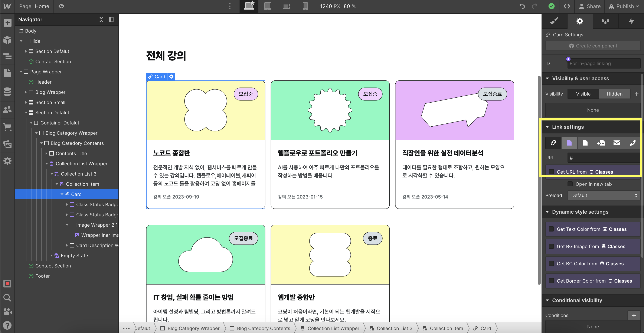Screen dimensions: 644x333
Task: Collapse Visibility & user access section
Action: [x=547, y=78]
